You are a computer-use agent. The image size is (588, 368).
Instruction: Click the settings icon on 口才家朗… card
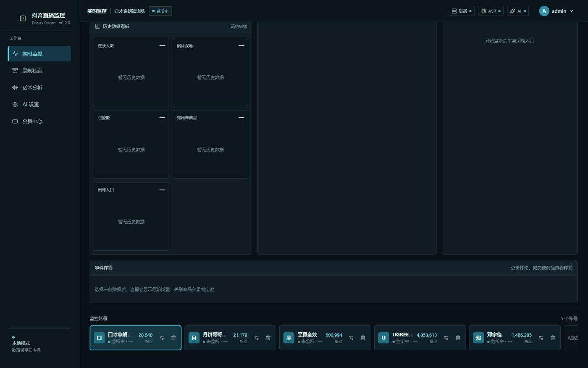162,338
